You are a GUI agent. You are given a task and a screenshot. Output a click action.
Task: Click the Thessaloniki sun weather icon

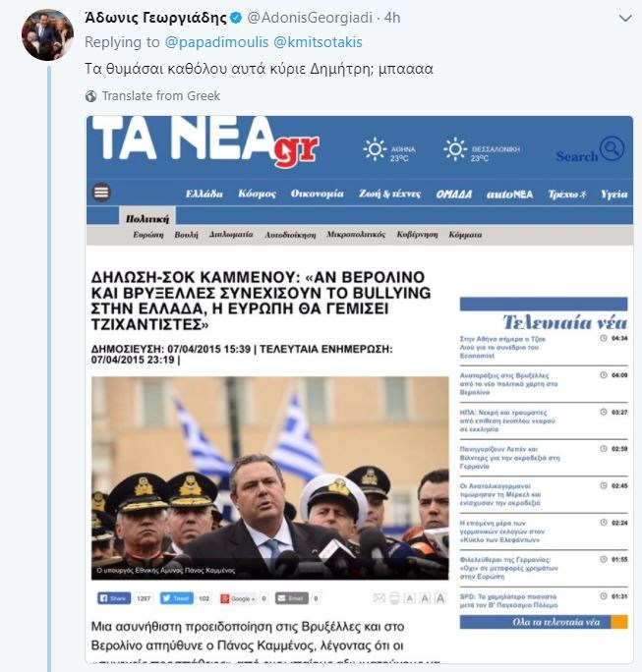point(455,149)
